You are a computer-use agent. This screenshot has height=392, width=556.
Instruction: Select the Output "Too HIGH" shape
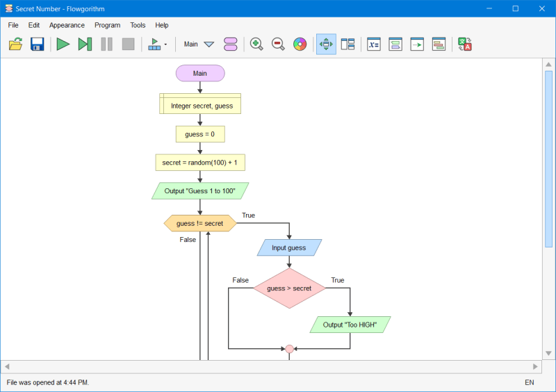click(350, 325)
